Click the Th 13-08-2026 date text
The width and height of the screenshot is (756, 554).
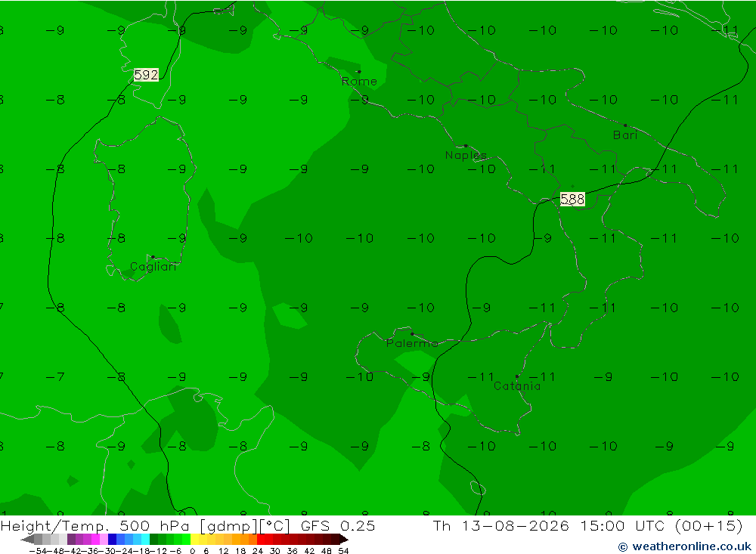[501, 525]
